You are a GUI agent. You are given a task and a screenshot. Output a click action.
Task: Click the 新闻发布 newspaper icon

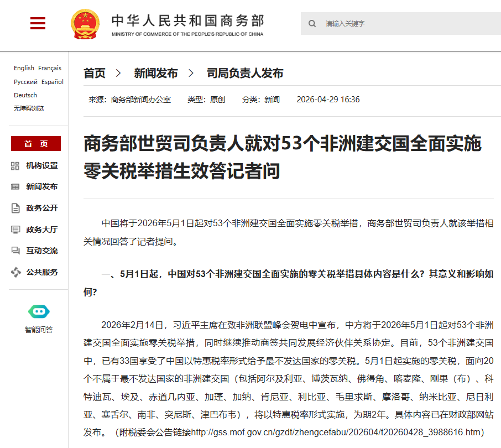click(x=15, y=187)
